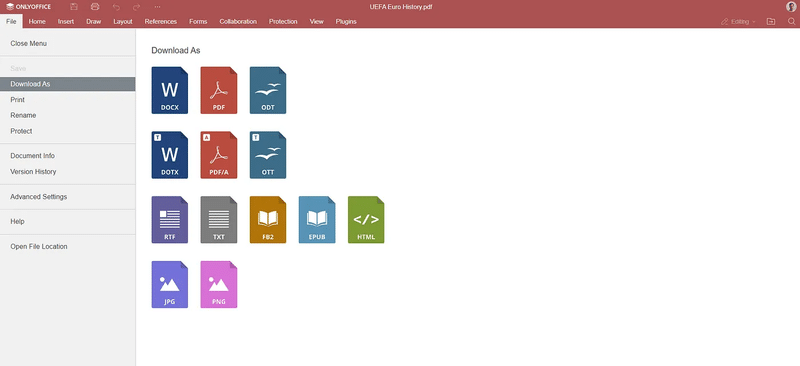Export document as EPUB
The height and width of the screenshot is (366, 800).
click(317, 220)
